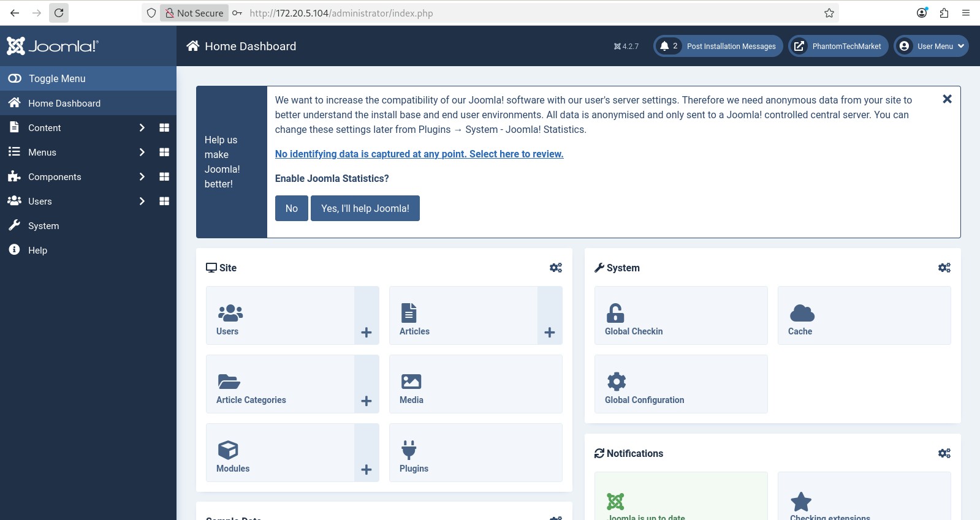The image size is (980, 520).
Task: Open the Media quick icon
Action: [476, 384]
